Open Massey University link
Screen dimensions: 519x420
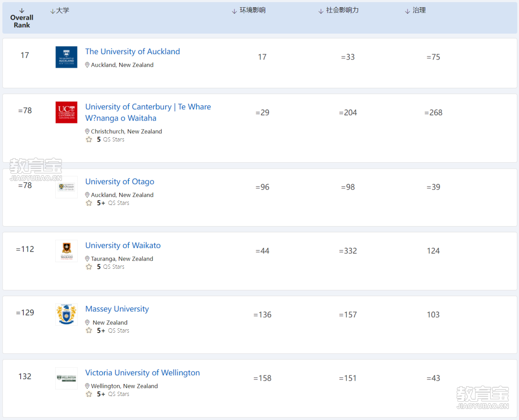tap(117, 309)
